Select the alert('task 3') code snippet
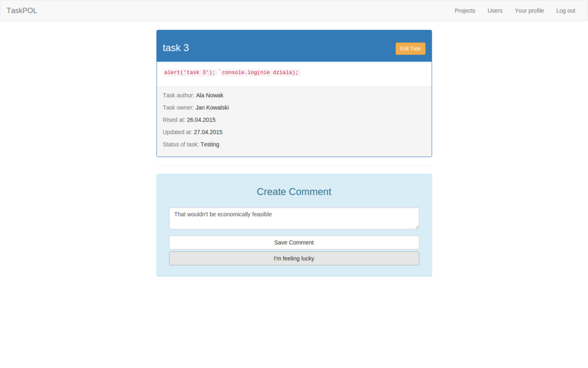The image size is (588, 368). click(189, 72)
